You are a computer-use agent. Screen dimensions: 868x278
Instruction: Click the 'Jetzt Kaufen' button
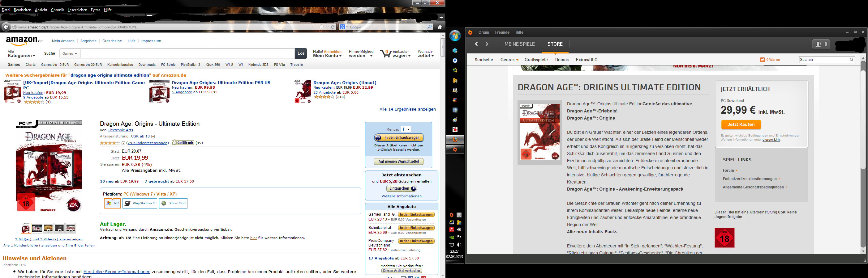click(741, 124)
